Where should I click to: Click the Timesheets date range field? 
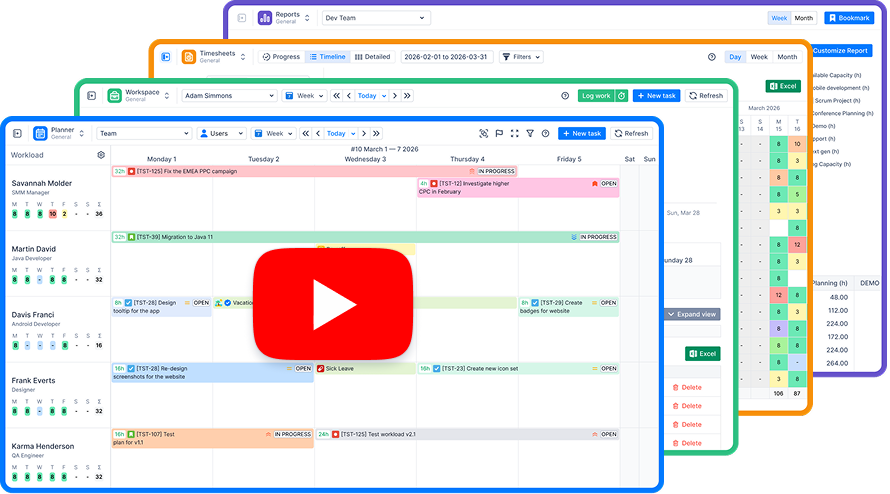[x=446, y=57]
